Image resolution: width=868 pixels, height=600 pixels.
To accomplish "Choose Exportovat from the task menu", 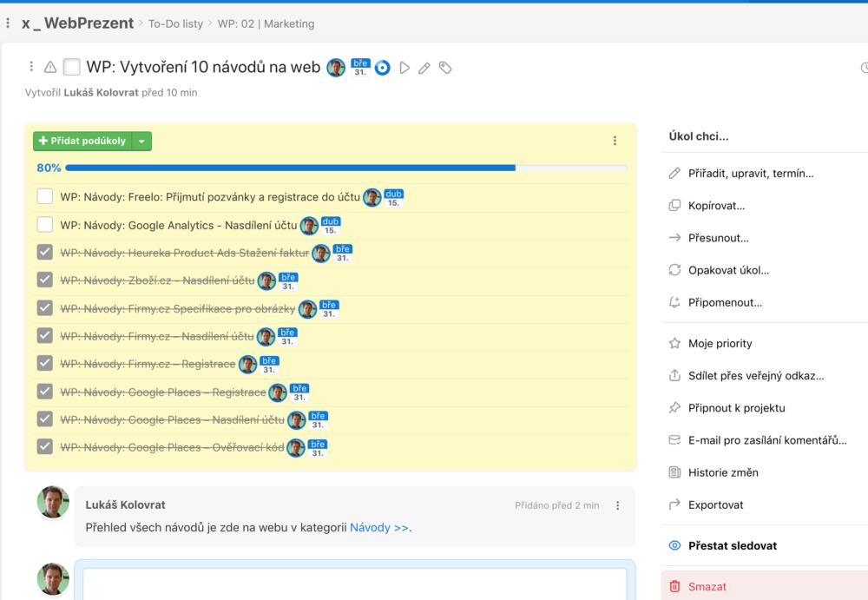I will [715, 504].
